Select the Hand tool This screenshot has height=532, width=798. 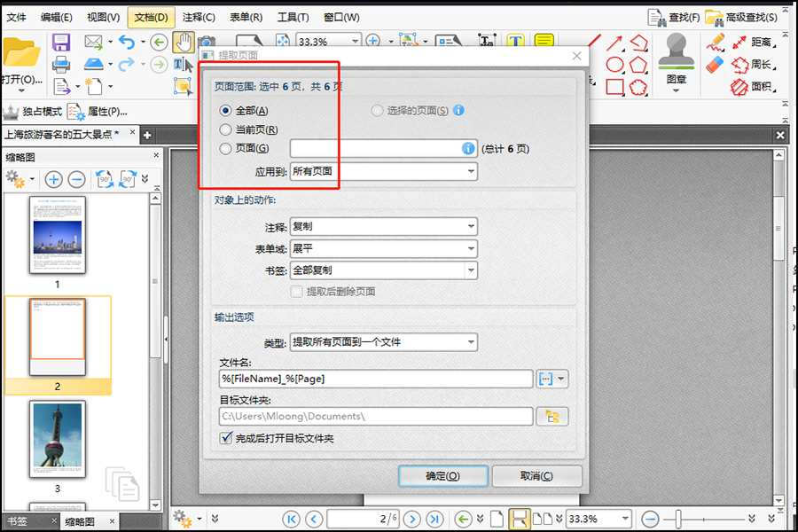[x=184, y=43]
